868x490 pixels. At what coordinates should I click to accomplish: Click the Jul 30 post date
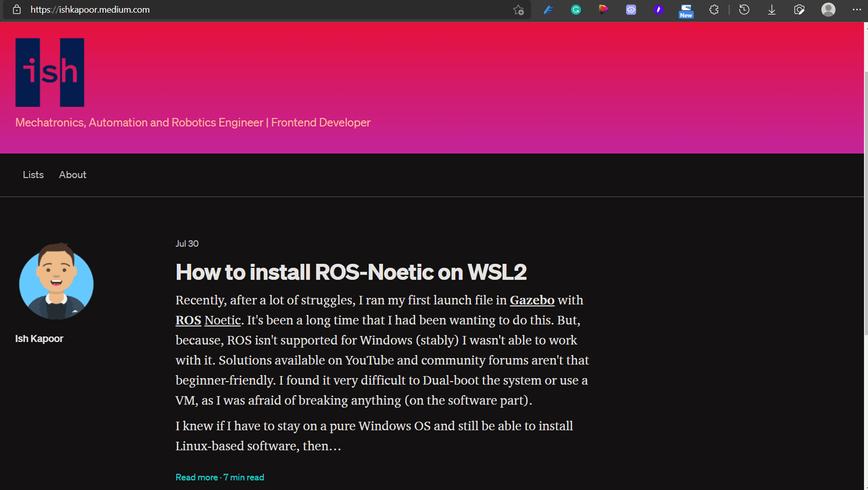187,244
